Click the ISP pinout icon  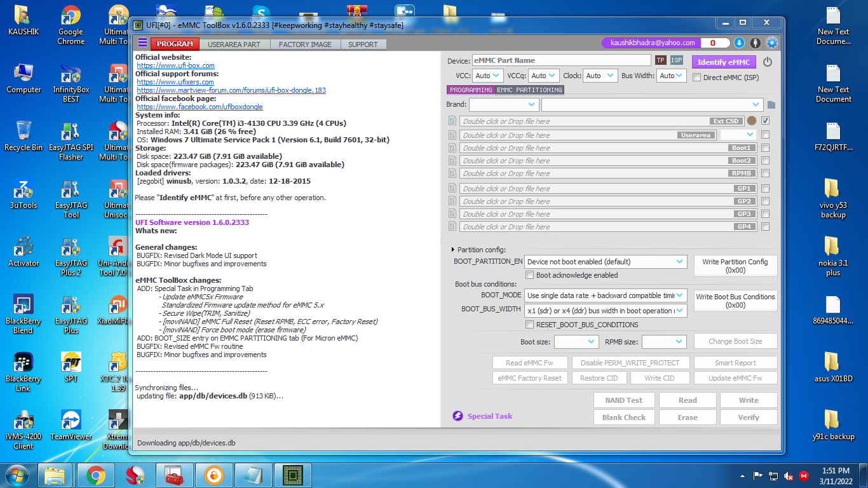coord(677,60)
